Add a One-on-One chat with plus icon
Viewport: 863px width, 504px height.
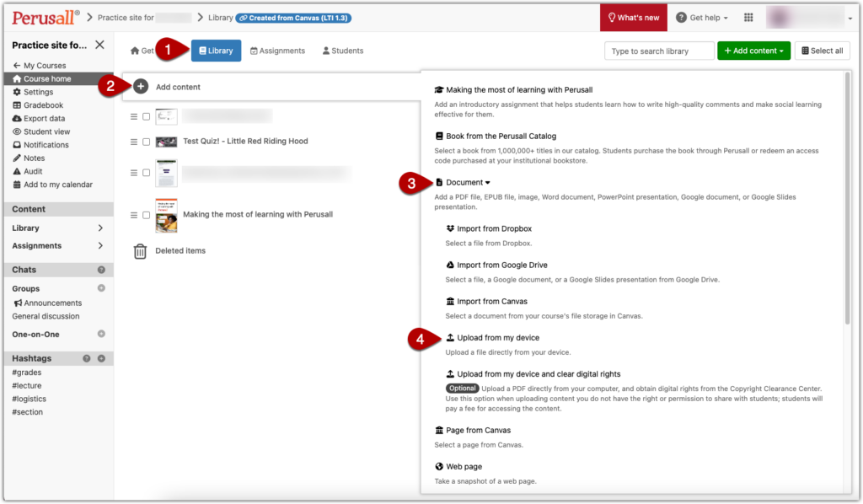tap(101, 334)
